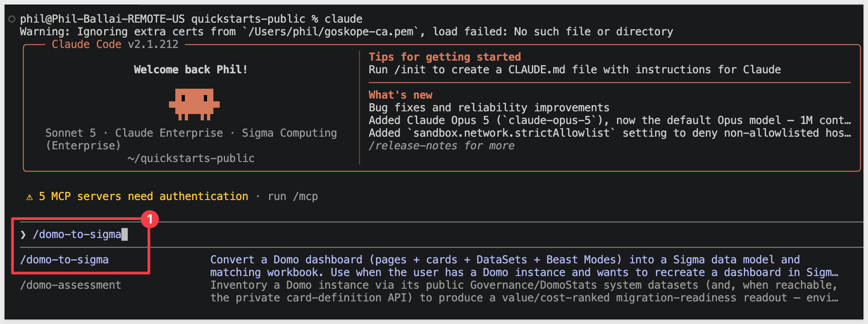Click the Claude Code v2.1.212 title label
Viewport: 868px width, 324px height.
click(115, 44)
